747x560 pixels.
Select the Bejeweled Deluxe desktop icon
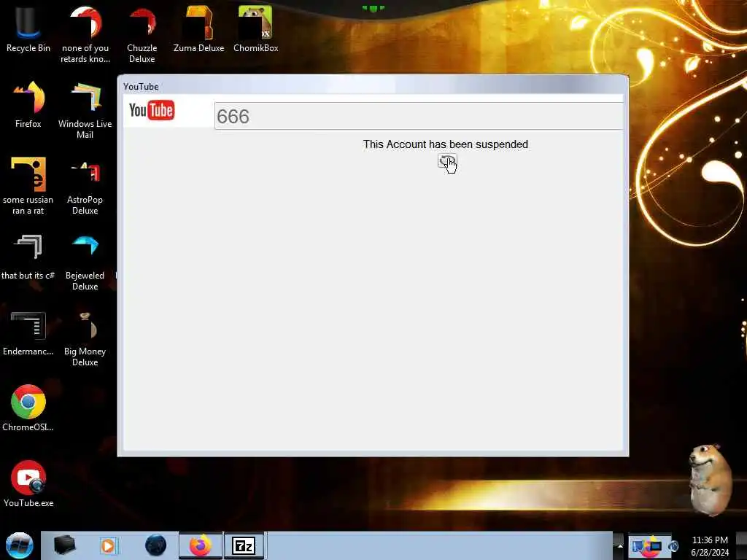85,262
